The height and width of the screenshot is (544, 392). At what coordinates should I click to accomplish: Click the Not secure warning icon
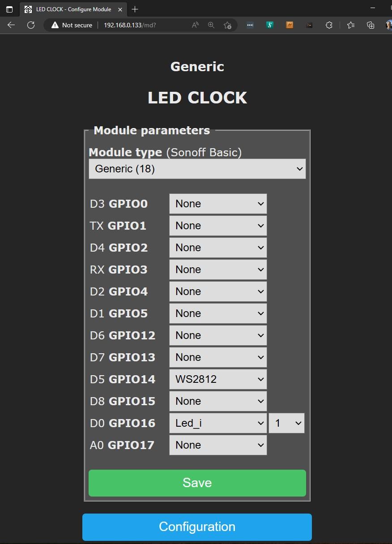(x=55, y=25)
